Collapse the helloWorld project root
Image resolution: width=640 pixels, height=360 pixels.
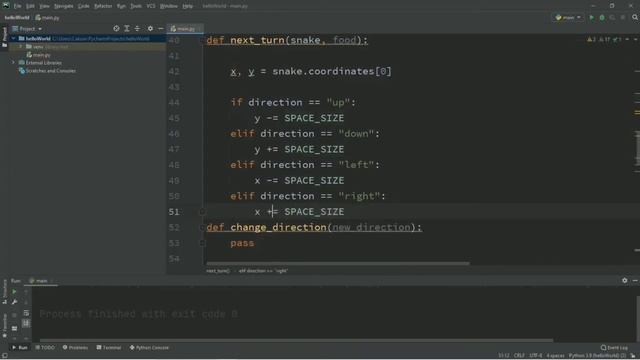click(13, 38)
